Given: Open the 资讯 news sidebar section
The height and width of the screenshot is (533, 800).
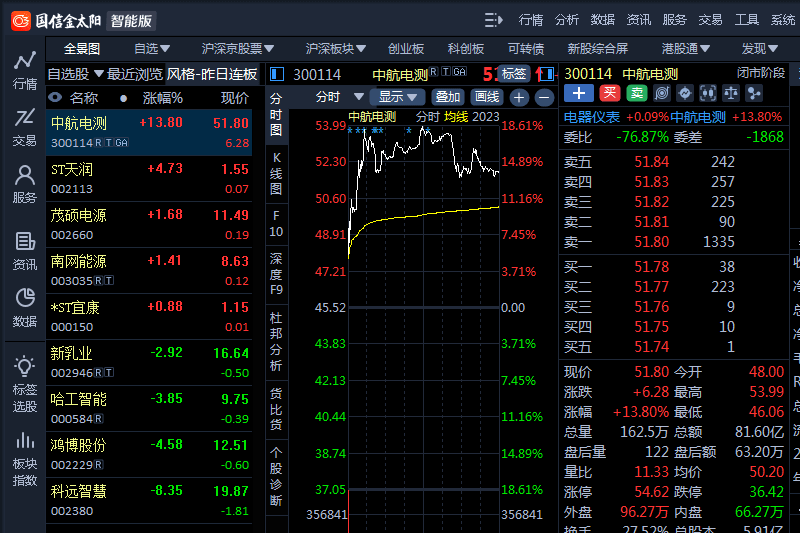Looking at the screenshot, I should click(x=24, y=251).
